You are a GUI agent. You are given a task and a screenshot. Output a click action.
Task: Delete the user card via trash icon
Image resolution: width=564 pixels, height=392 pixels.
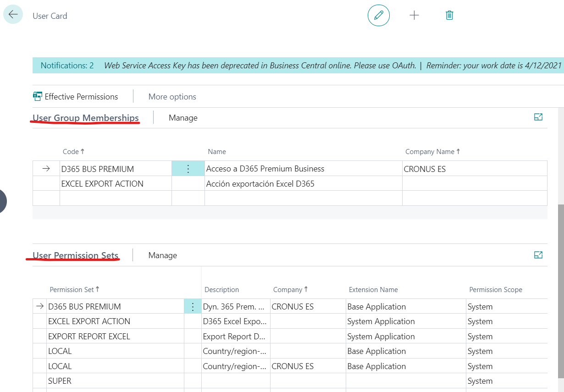click(x=449, y=15)
